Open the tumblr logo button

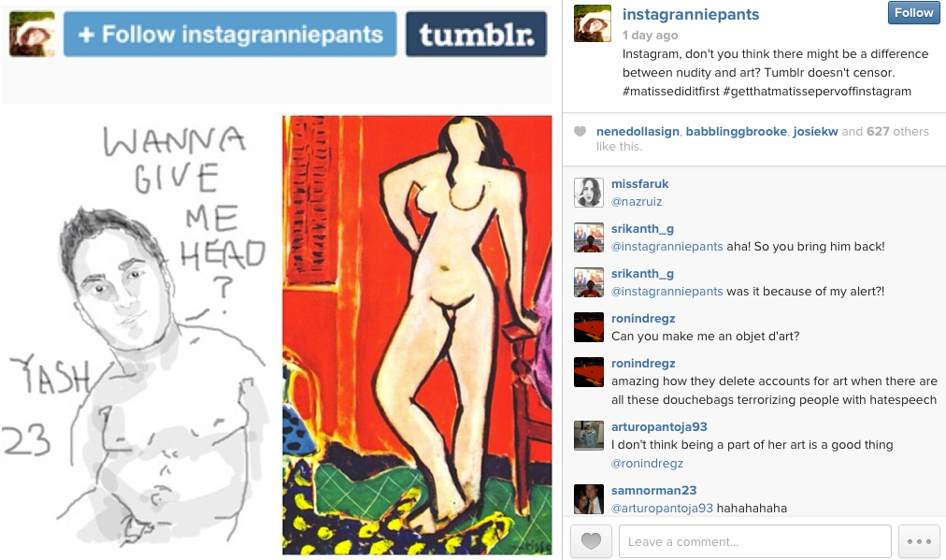pos(477,35)
